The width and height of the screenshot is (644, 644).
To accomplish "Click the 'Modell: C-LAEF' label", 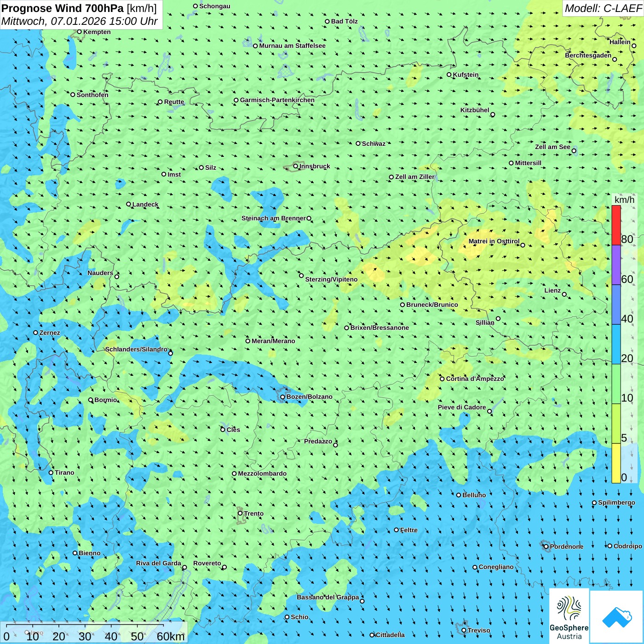I will point(603,8).
